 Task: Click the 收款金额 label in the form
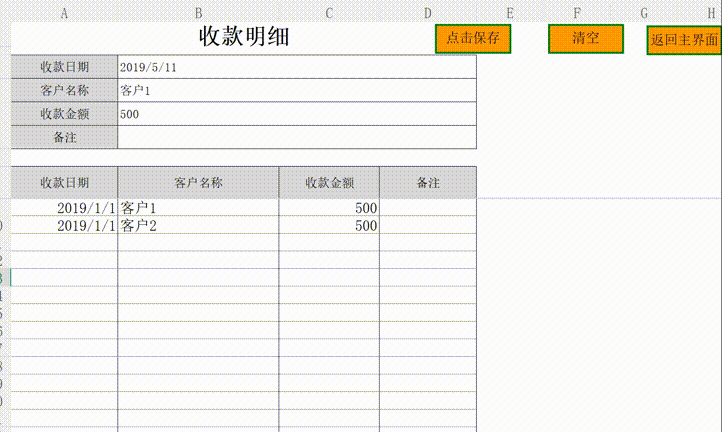coord(64,114)
